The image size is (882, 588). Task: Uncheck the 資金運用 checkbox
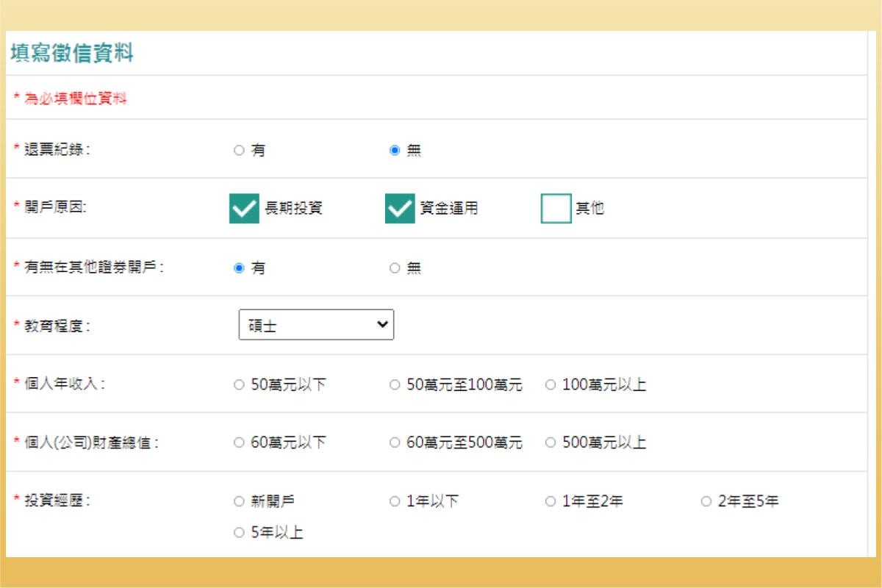pos(399,208)
